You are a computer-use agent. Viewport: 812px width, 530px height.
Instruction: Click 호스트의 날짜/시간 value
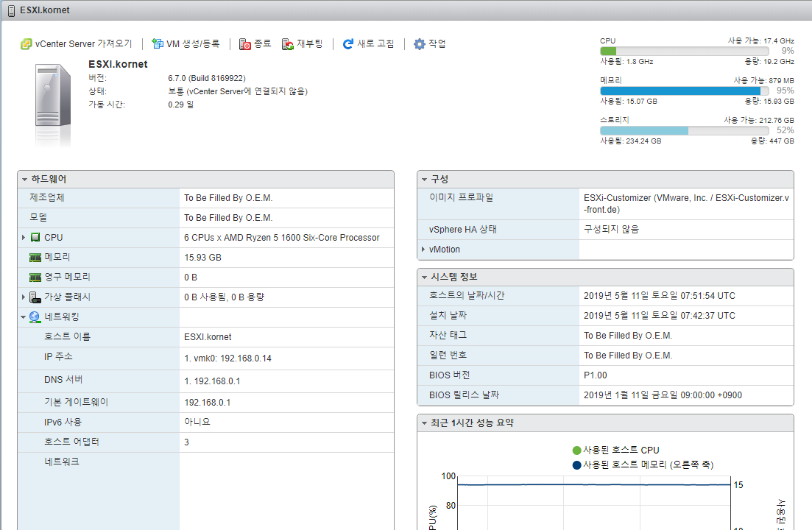point(659,295)
